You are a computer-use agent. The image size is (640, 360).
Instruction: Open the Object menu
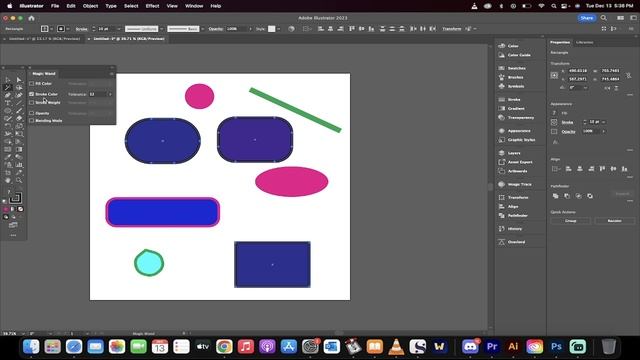tap(90, 6)
